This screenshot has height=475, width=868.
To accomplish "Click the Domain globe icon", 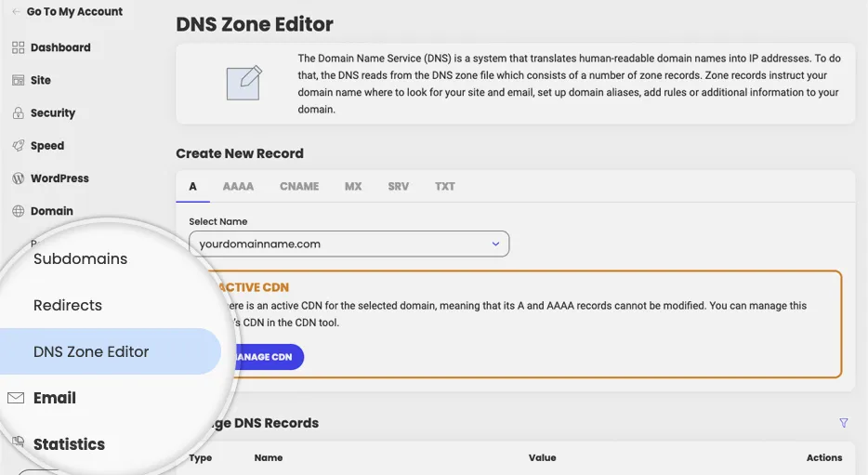I will tap(19, 211).
